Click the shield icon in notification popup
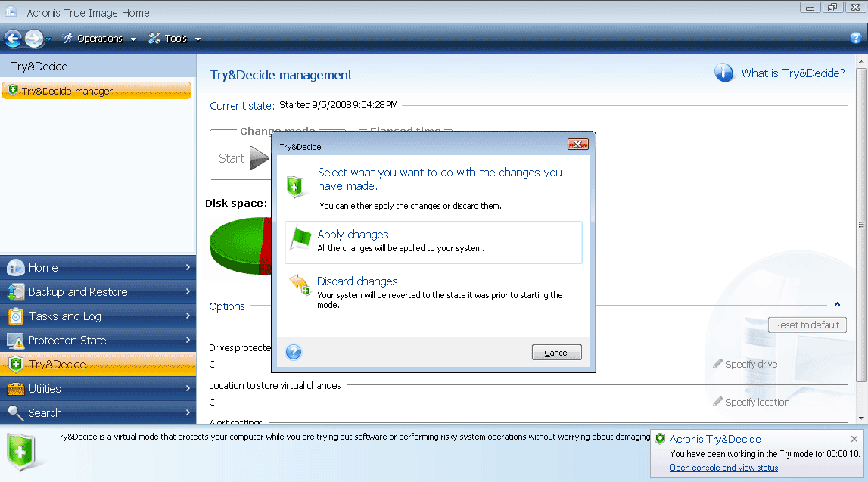 tap(659, 439)
